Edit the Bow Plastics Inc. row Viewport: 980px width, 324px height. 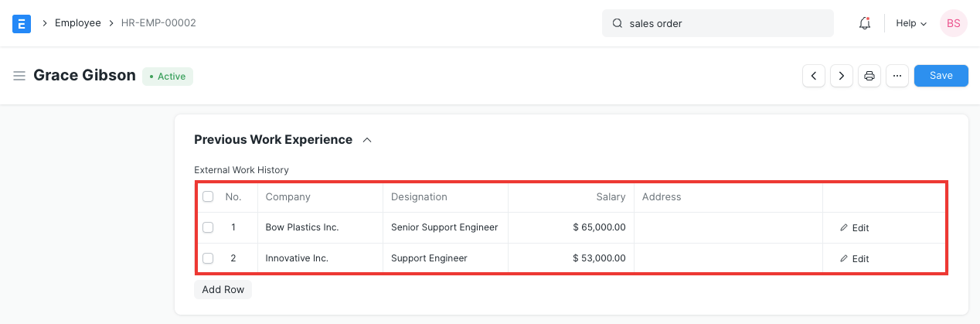[x=854, y=228]
